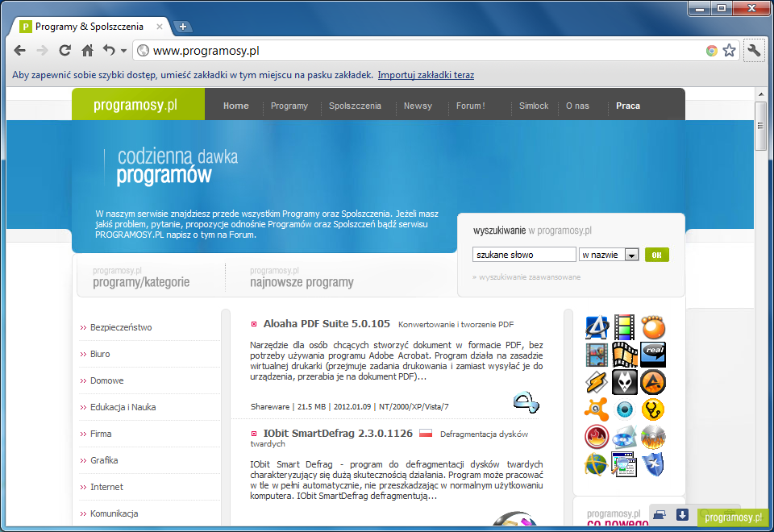
Task: Go to the browser home page
Action: point(87,50)
